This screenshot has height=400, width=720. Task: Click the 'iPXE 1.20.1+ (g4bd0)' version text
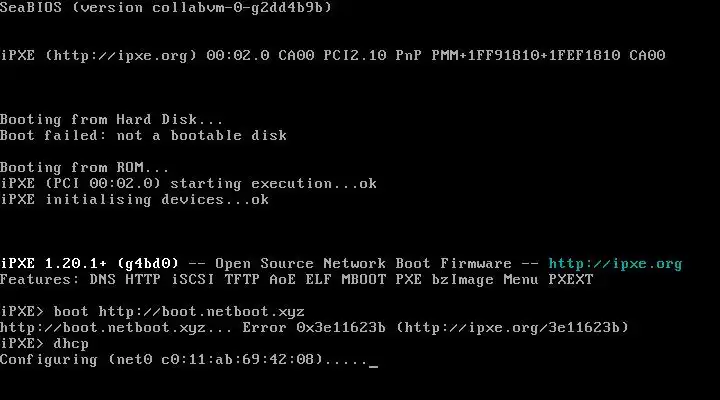coord(89,264)
